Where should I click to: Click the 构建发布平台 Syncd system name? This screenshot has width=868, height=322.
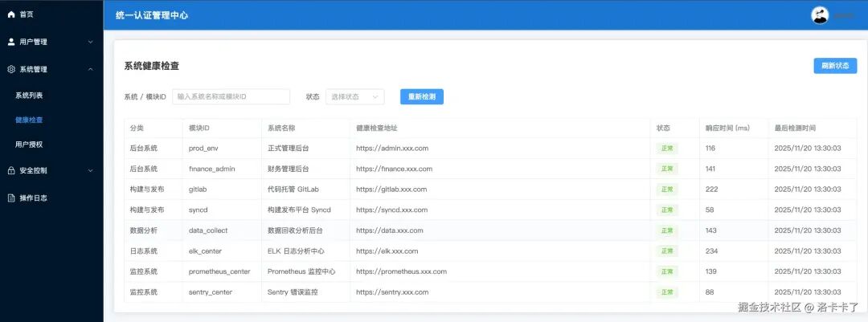tap(299, 210)
